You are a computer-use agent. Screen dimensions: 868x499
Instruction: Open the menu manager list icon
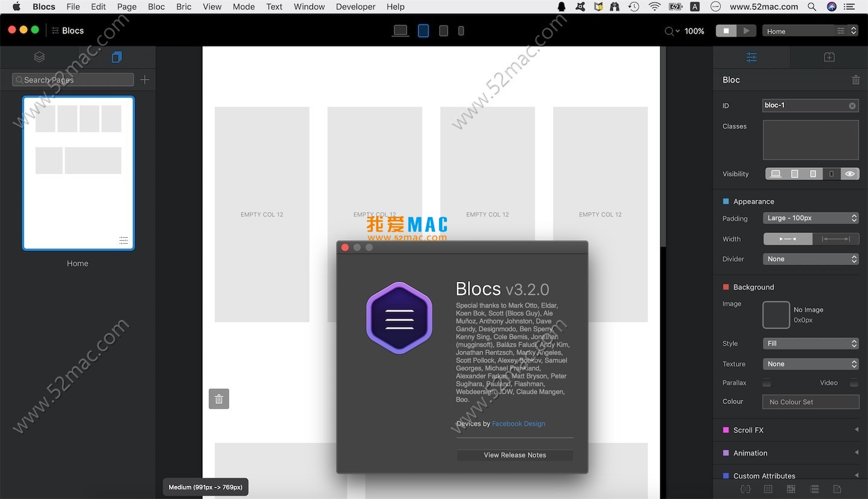[x=814, y=489]
